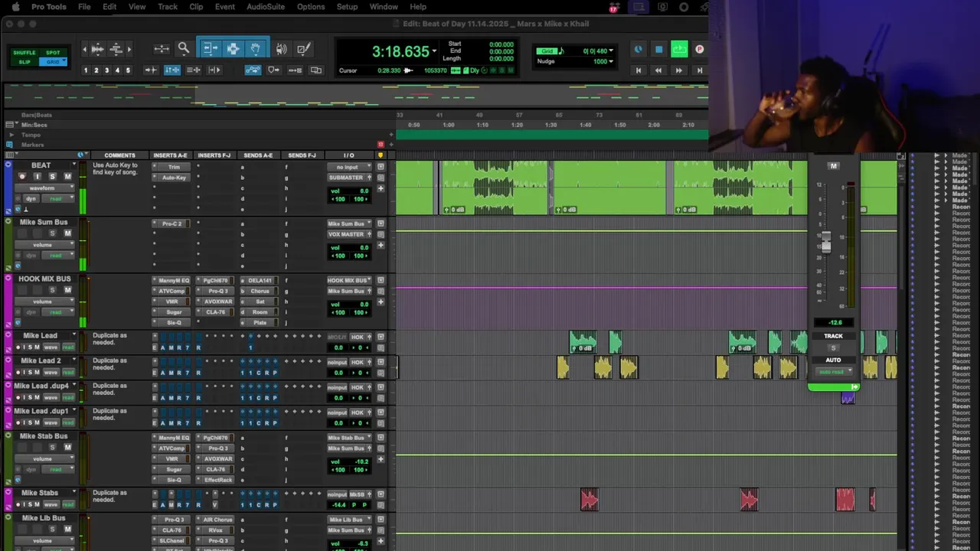980x551 pixels.
Task: Click the fader handle in floating output window
Action: [x=825, y=243]
